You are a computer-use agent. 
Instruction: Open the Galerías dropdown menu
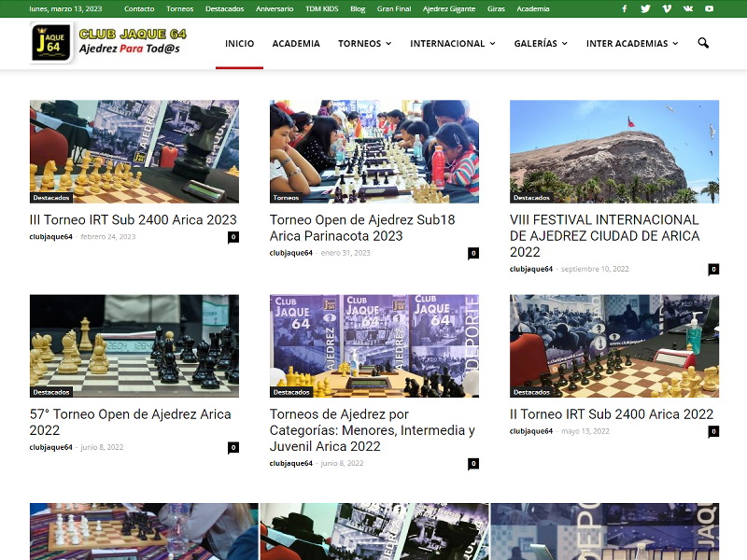(x=541, y=43)
